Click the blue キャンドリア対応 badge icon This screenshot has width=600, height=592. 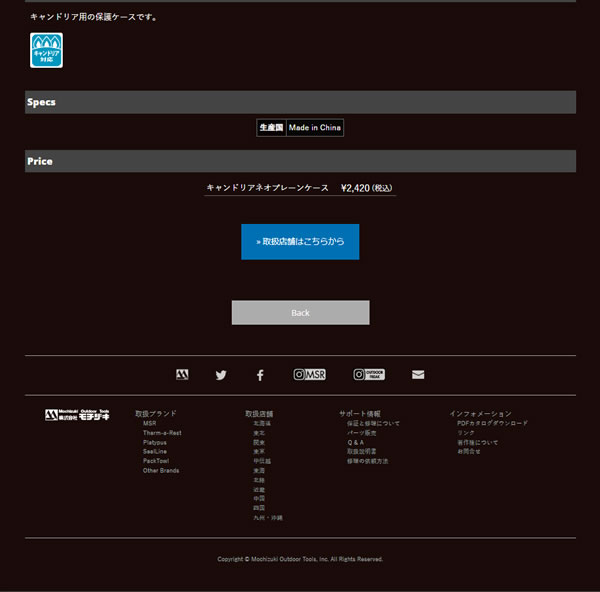pyautogui.click(x=46, y=50)
